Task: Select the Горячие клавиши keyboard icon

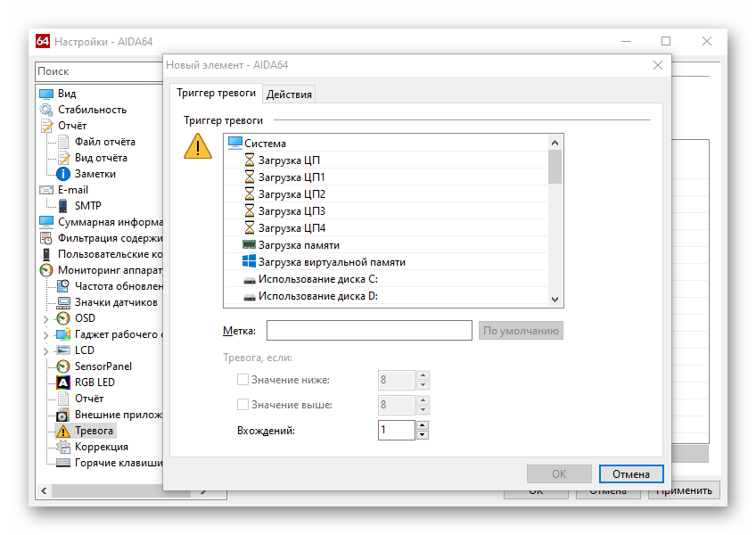Action: click(63, 463)
